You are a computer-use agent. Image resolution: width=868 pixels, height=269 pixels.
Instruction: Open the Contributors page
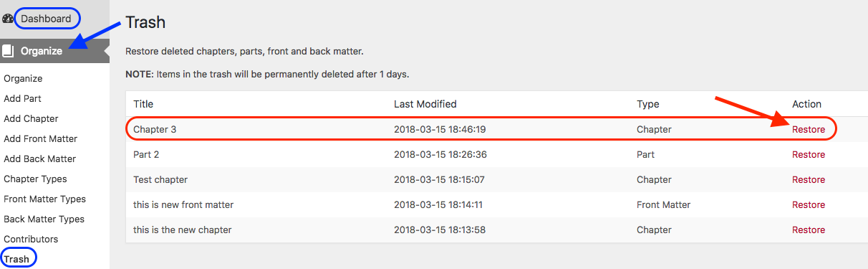point(31,240)
